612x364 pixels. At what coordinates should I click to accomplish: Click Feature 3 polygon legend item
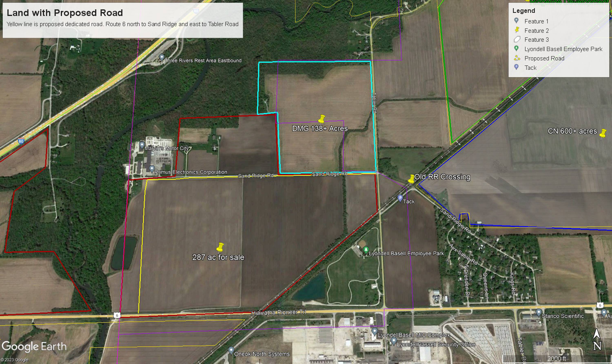pyautogui.click(x=536, y=40)
